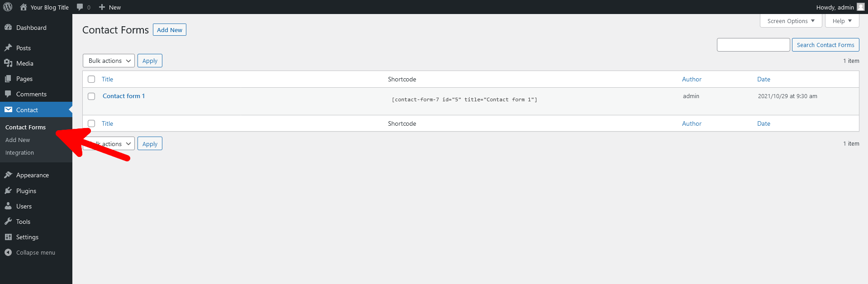Click the Comments speech bubble sidebar icon

pos(8,94)
